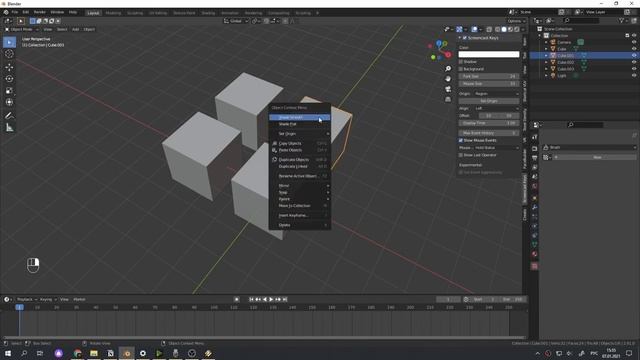
Task: Choose Shade Flat in context menu
Action: (300, 124)
